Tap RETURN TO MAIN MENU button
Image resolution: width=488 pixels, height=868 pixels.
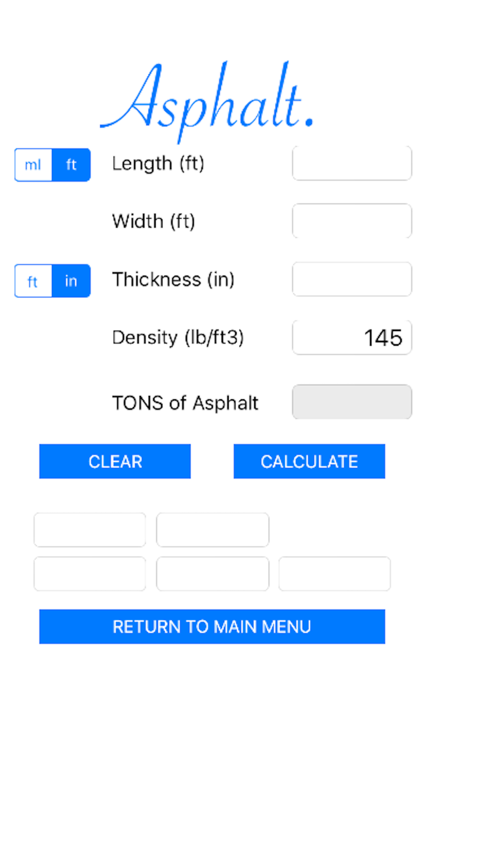[212, 626]
